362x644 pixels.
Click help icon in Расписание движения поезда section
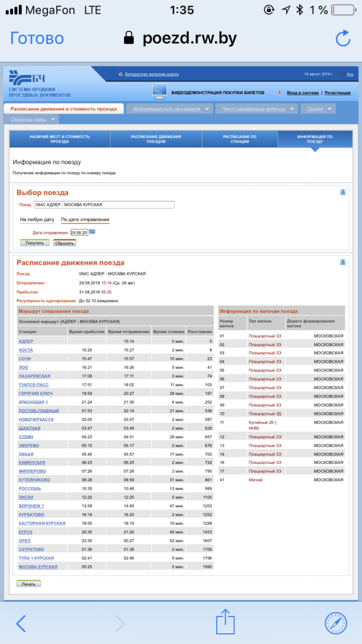343,262
